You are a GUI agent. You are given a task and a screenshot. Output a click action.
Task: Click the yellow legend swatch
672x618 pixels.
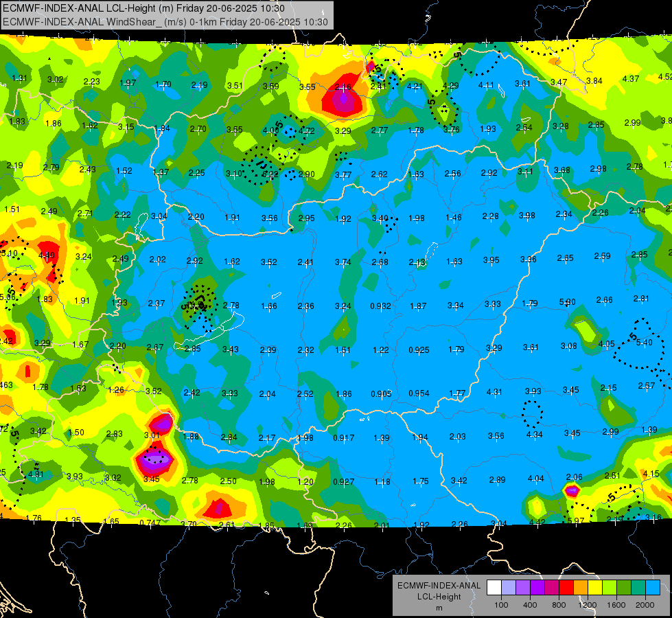tap(595, 587)
